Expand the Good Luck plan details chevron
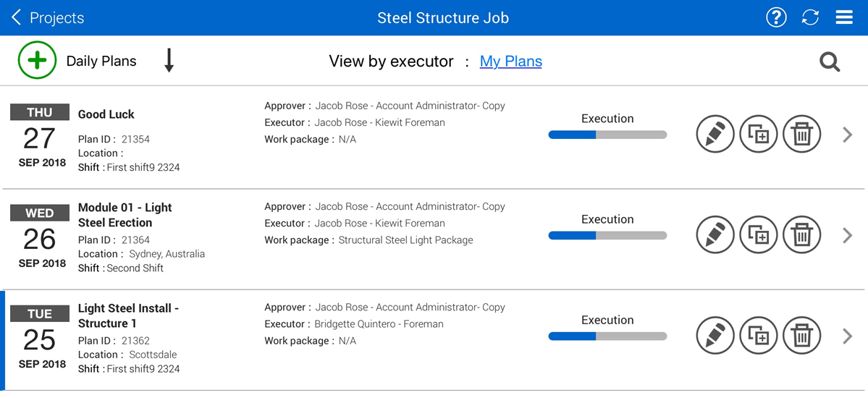 [848, 135]
